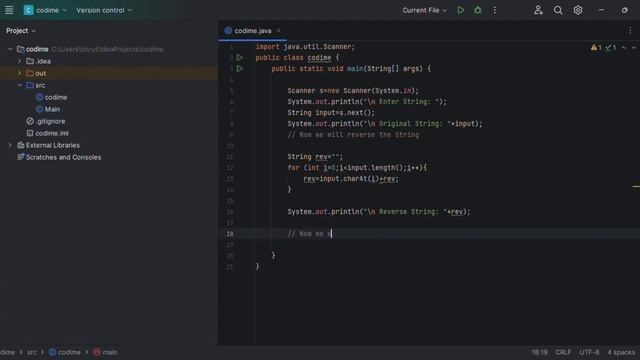
Task: Collapse the codime root project node
Action: tap(10, 49)
